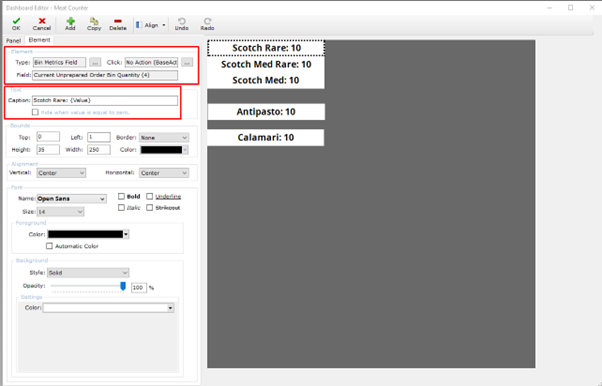Focus the Left bounds field
602x386 pixels.
tap(99, 137)
